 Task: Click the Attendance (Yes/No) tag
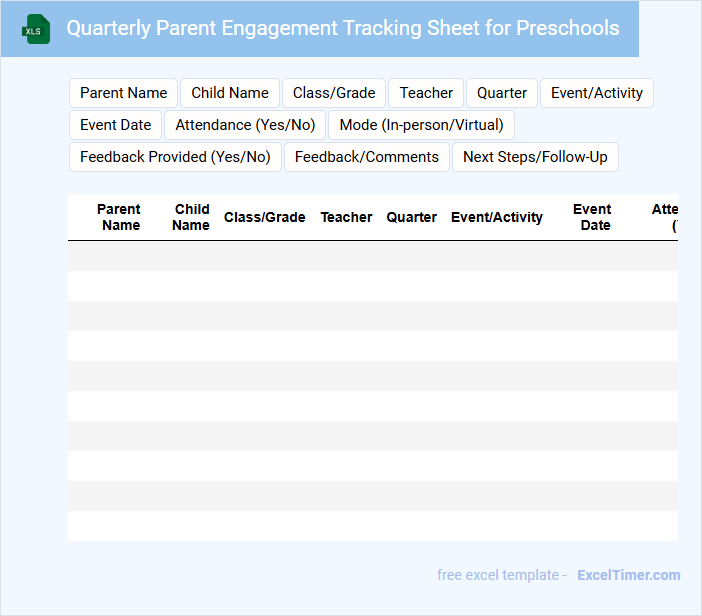click(245, 125)
